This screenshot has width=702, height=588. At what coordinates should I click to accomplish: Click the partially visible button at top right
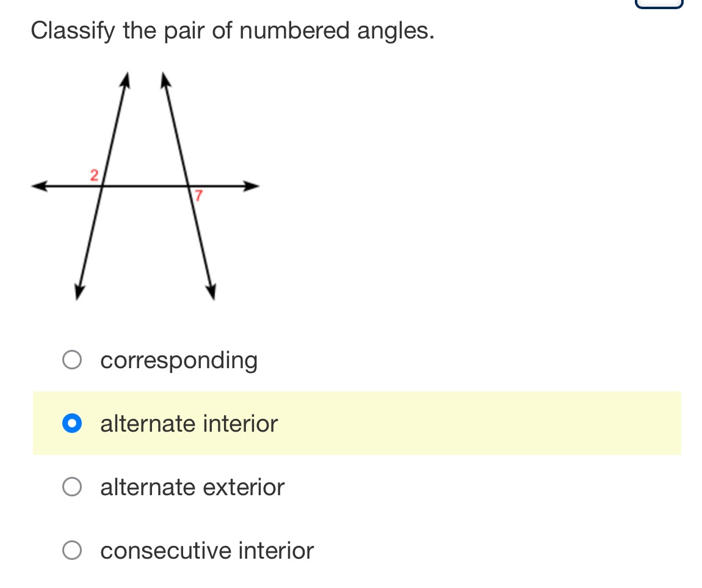[659, 4]
